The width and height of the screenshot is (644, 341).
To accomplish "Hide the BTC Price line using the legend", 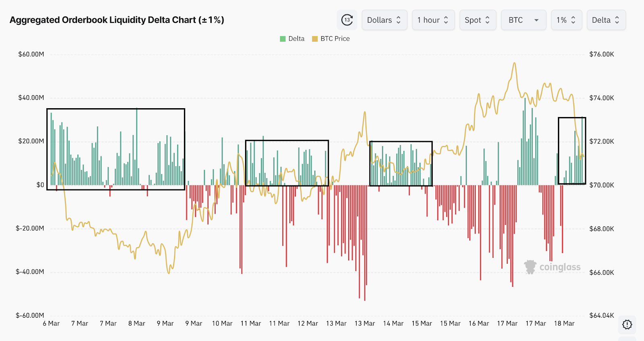I will [x=335, y=38].
